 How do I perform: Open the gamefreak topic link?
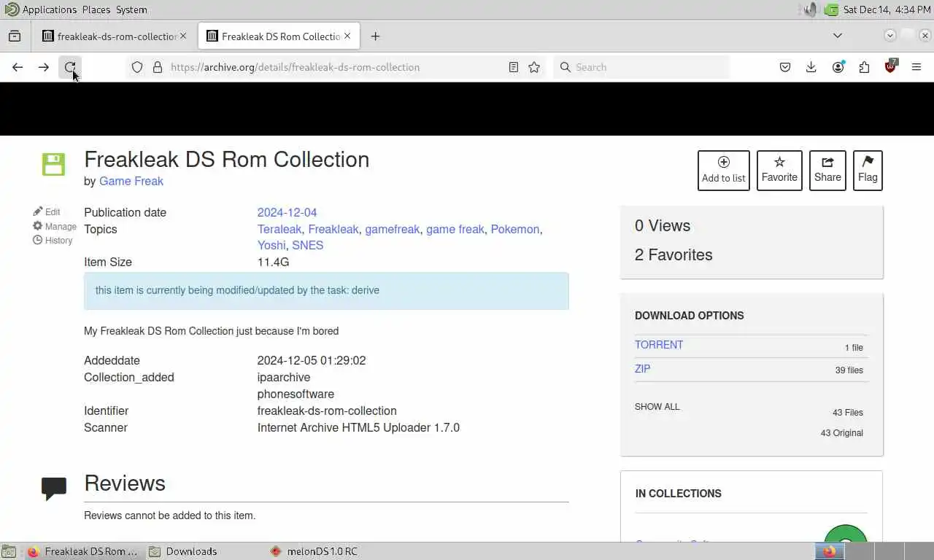click(x=393, y=229)
